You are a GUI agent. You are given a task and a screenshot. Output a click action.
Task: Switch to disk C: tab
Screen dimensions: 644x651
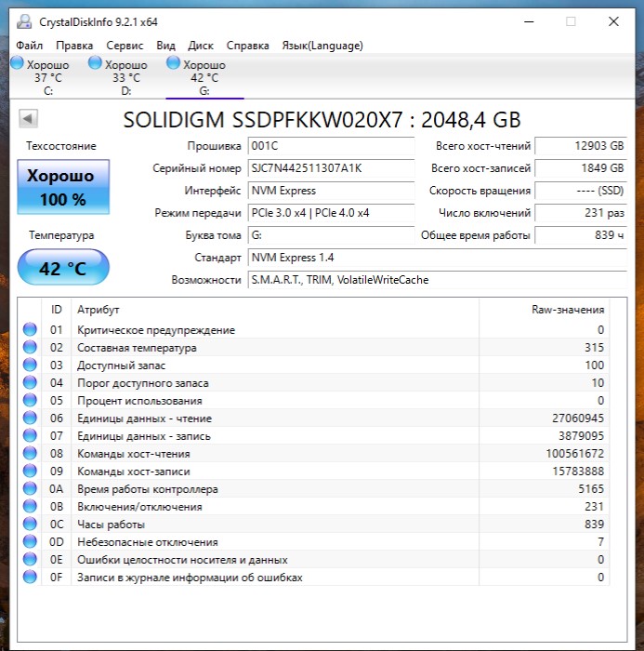coord(48,77)
